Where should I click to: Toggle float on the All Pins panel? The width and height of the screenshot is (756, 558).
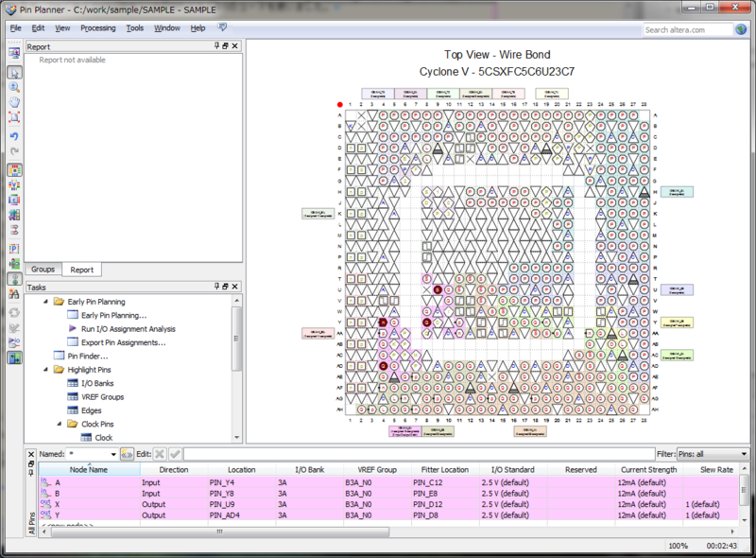tap(31, 463)
